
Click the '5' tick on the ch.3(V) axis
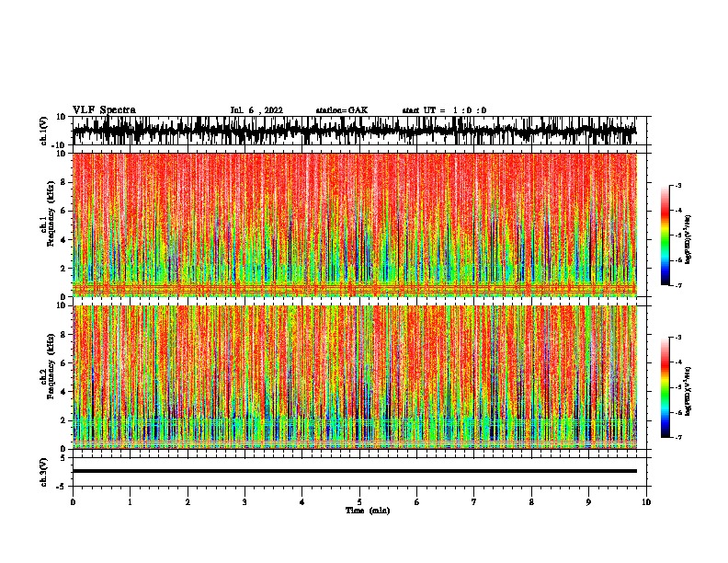63,458
